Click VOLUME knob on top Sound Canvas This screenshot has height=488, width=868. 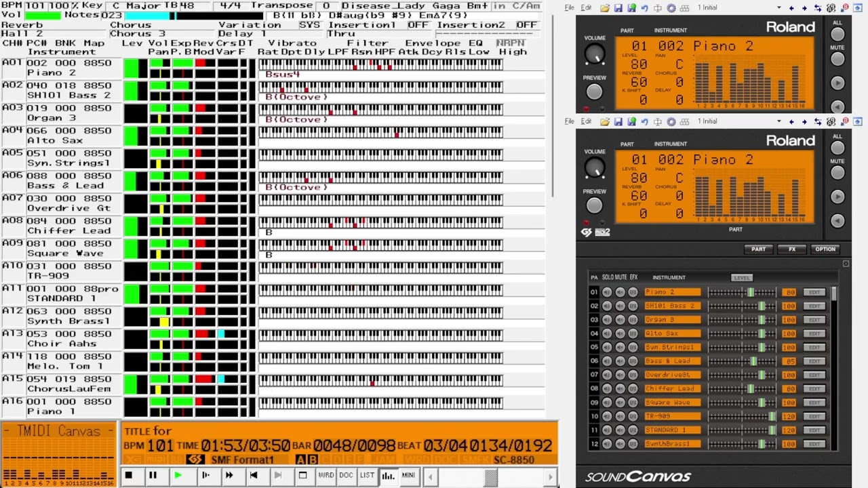pos(595,54)
